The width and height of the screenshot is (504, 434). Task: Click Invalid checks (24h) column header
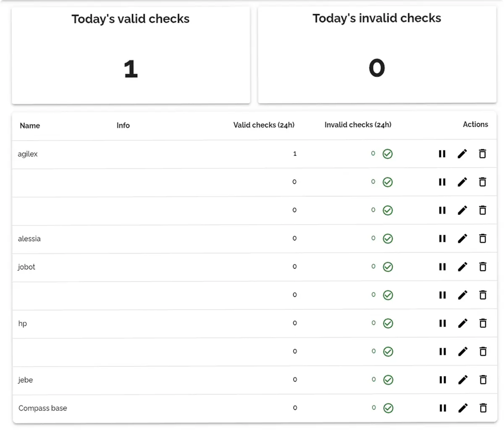click(358, 125)
